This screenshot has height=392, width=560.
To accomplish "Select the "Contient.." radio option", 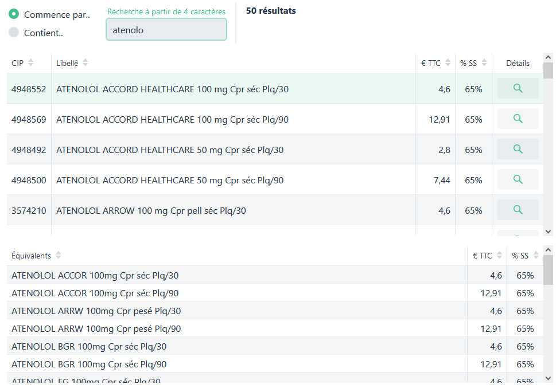I will [x=14, y=33].
